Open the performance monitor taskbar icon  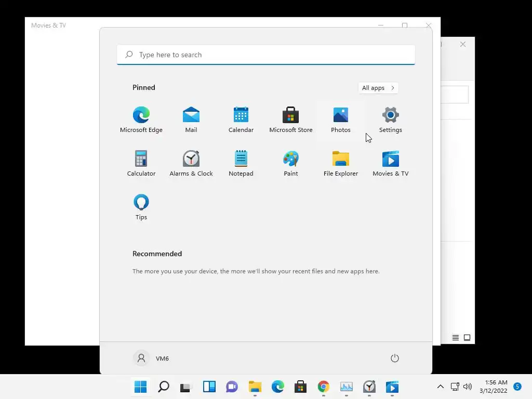click(347, 387)
